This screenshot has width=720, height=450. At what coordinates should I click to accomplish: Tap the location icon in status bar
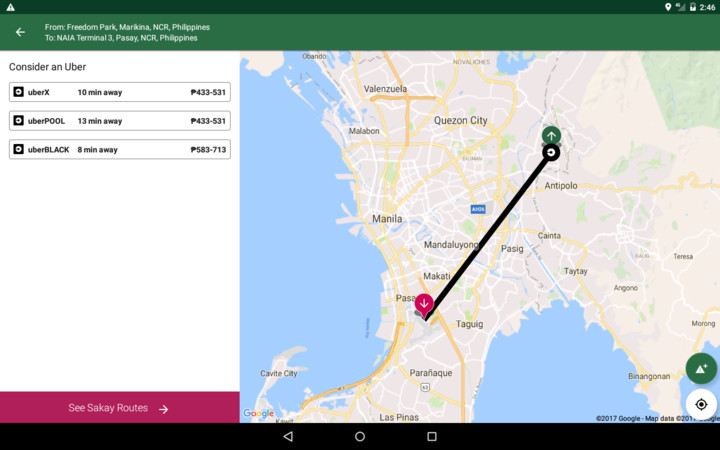668,7
